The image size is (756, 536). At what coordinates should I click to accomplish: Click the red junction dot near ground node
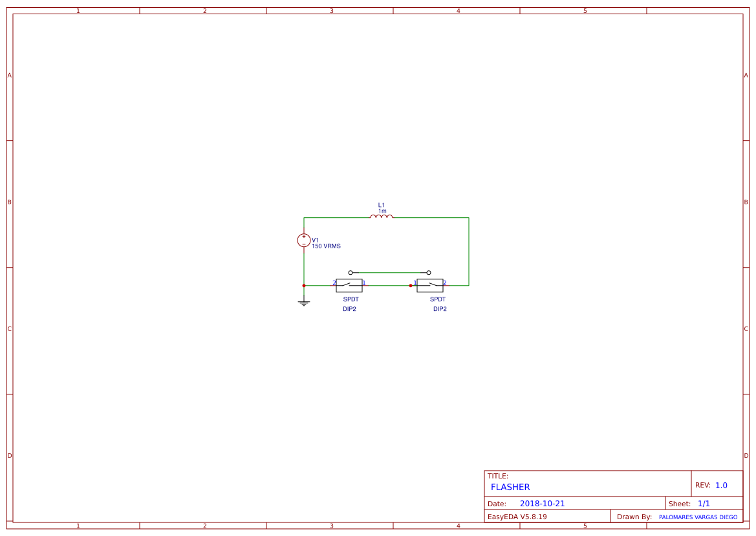point(304,285)
